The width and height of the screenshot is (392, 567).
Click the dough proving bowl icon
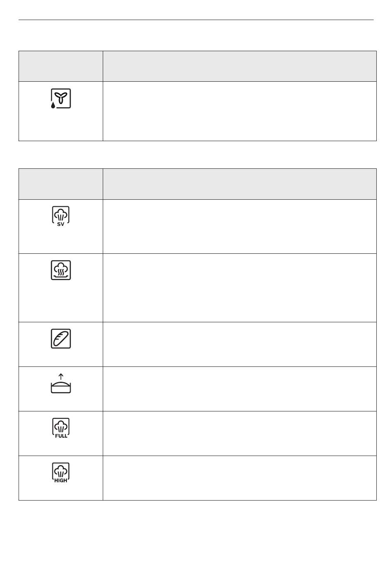pyautogui.click(x=61, y=383)
